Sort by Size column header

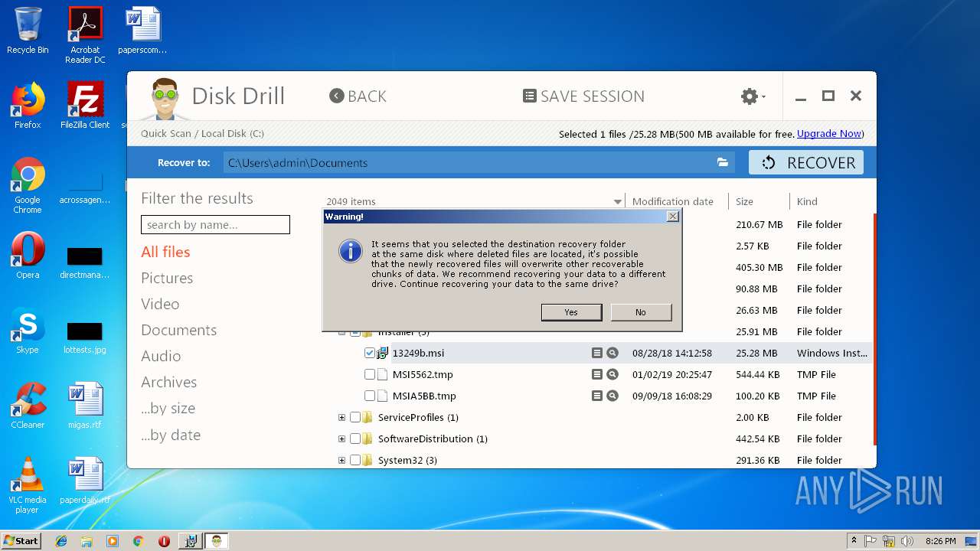coord(744,202)
